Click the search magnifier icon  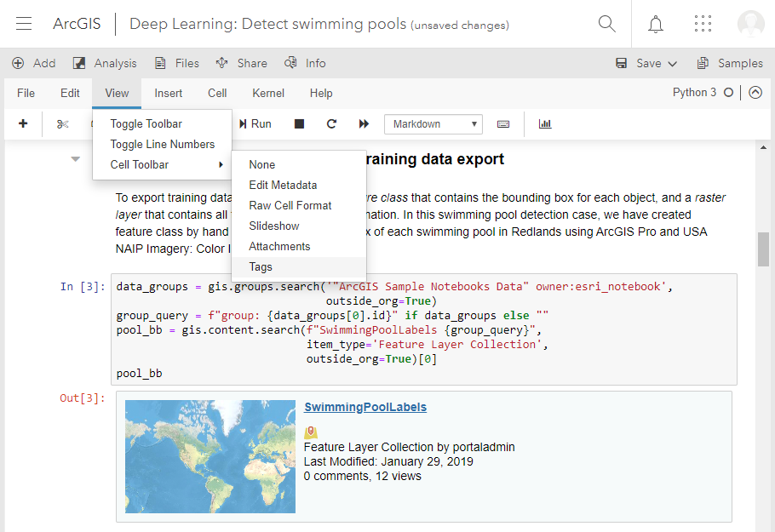pyautogui.click(x=606, y=24)
